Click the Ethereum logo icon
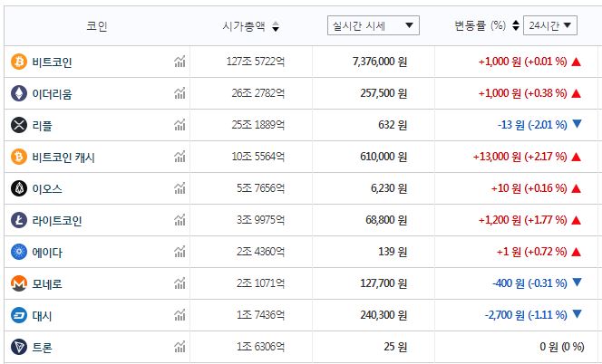Image resolution: width=602 pixels, height=364 pixels. pos(18,93)
